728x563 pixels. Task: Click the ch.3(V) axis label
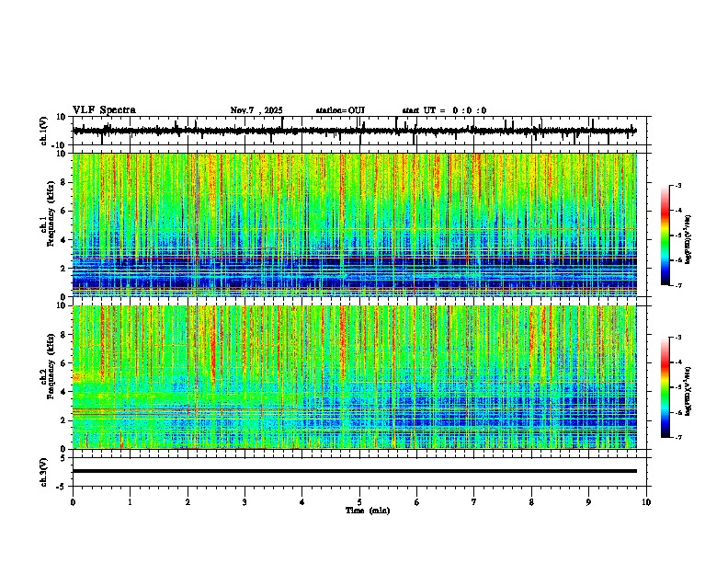(x=43, y=472)
